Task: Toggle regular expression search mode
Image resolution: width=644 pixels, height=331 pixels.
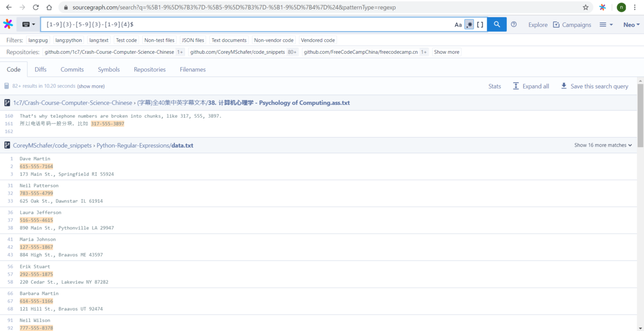Action: pos(469,25)
